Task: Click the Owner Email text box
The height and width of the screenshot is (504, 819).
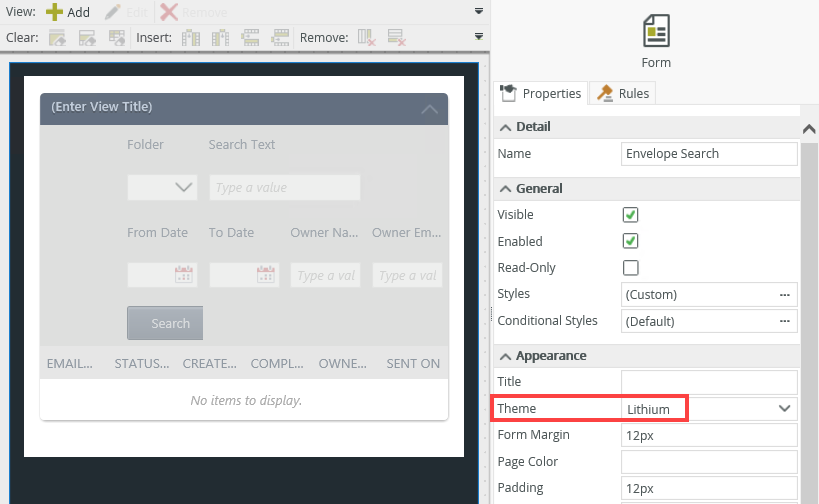Action: click(407, 275)
